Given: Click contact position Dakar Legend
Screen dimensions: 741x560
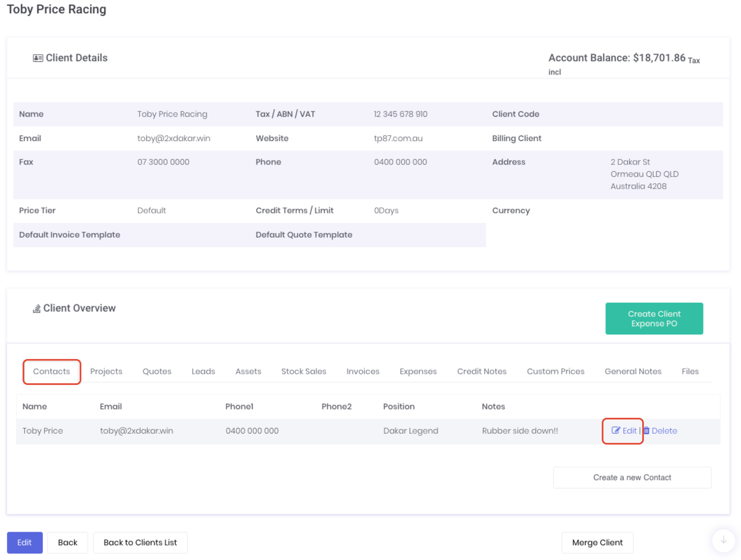Looking at the screenshot, I should pos(411,431).
